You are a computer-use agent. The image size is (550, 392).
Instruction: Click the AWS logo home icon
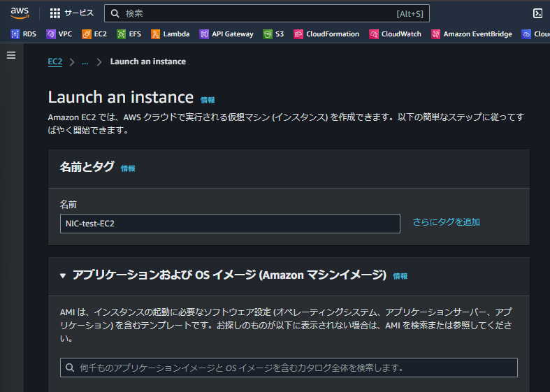coord(20,13)
